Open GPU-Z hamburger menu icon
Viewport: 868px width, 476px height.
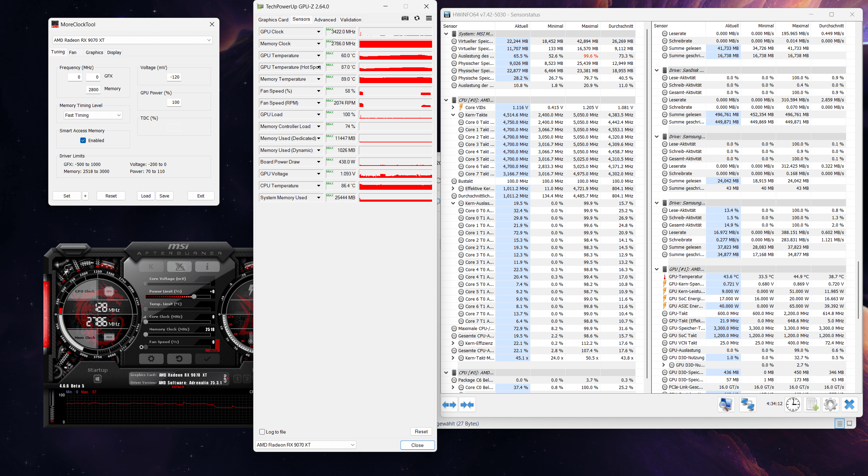click(429, 18)
